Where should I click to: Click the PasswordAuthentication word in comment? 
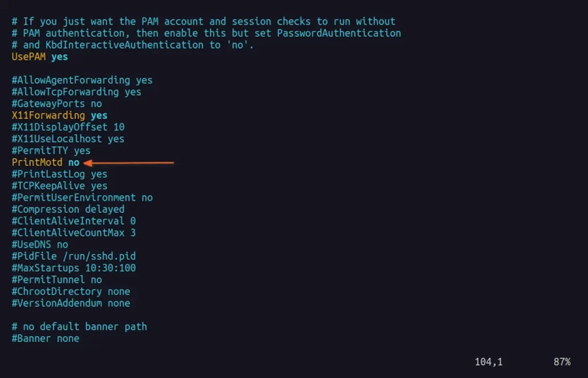pyautogui.click(x=339, y=33)
